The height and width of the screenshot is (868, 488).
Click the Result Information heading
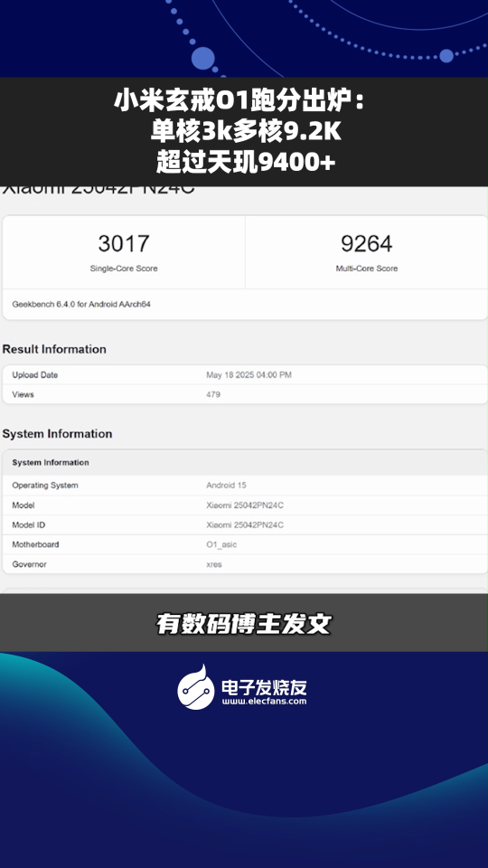[x=54, y=349]
